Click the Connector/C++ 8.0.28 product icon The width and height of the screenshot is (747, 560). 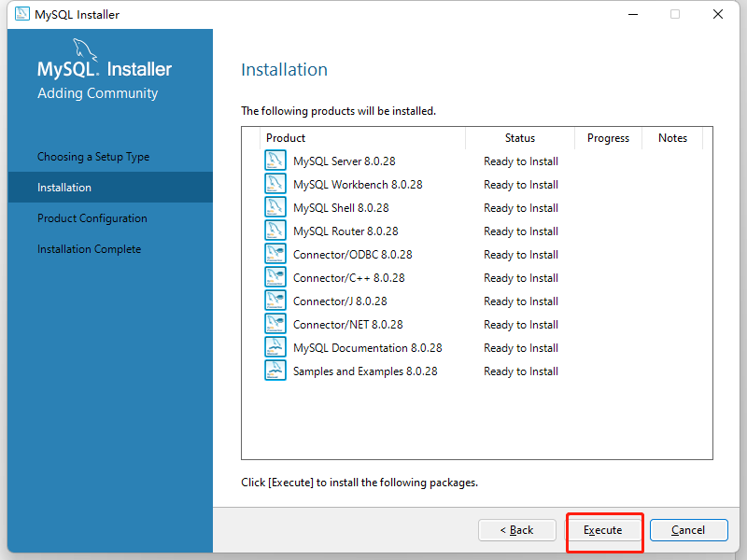click(275, 277)
